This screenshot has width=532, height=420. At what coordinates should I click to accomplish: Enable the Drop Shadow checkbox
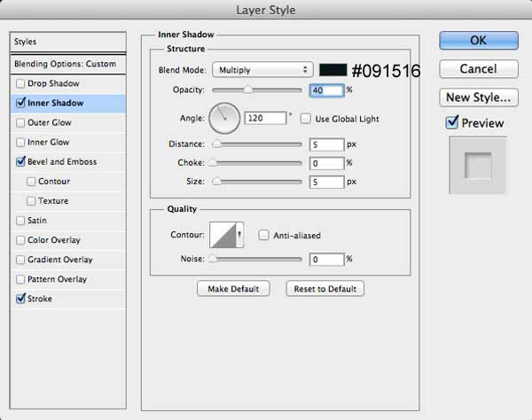(20, 83)
